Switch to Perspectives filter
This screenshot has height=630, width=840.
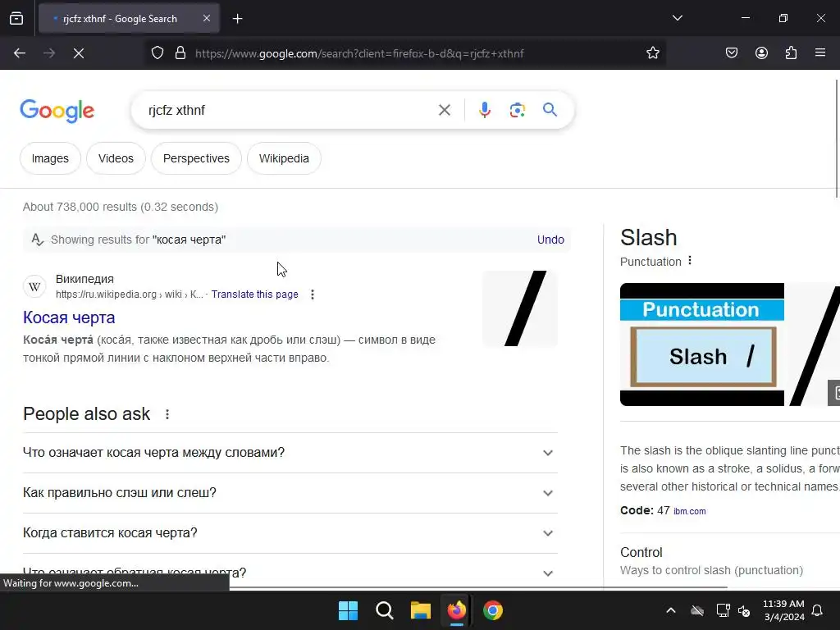pos(196,158)
